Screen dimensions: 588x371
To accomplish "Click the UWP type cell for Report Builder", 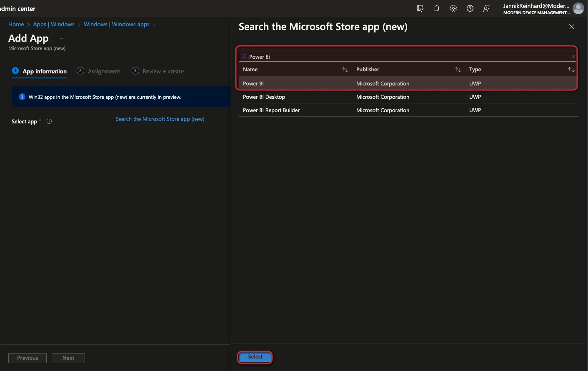I will [x=475, y=110].
